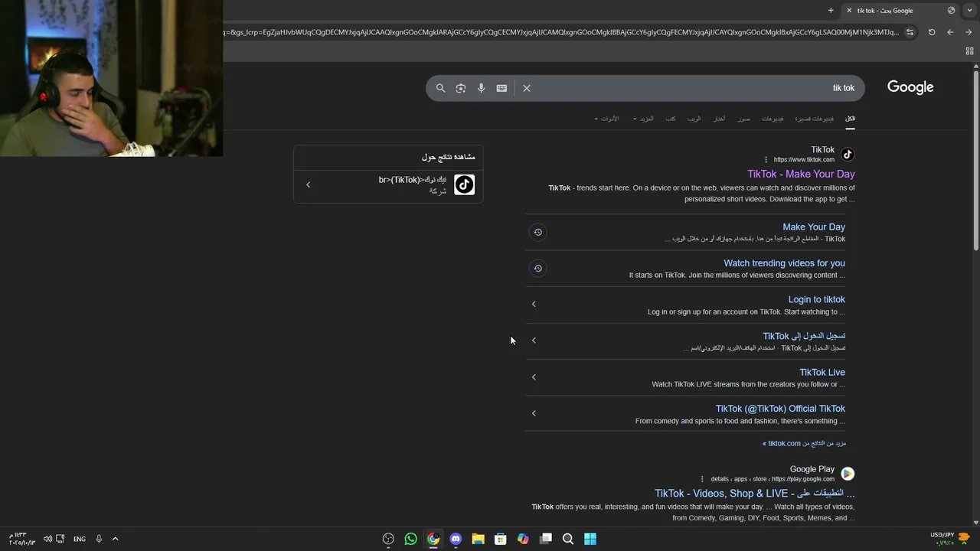Switch to the صور images tab
980x551 pixels.
(744, 119)
